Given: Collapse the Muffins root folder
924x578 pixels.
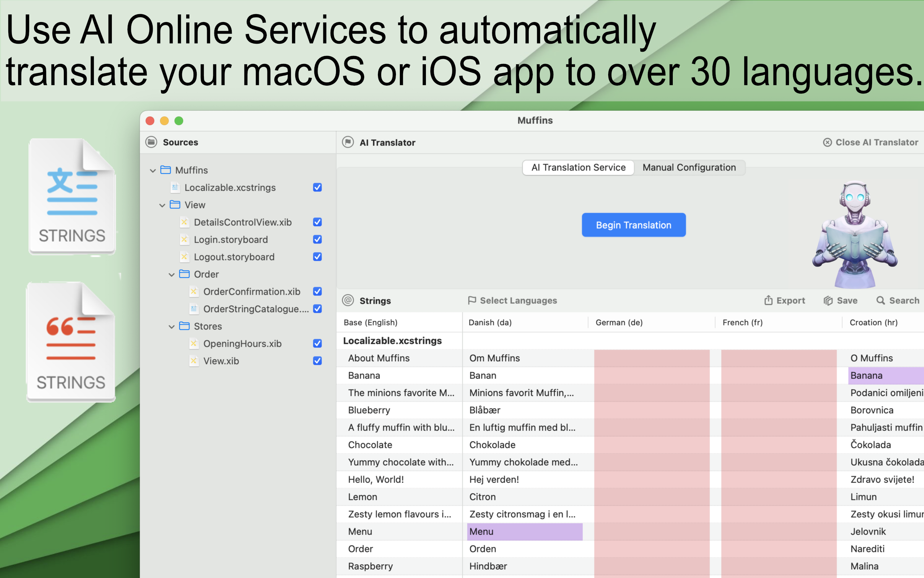Looking at the screenshot, I should click(x=153, y=171).
